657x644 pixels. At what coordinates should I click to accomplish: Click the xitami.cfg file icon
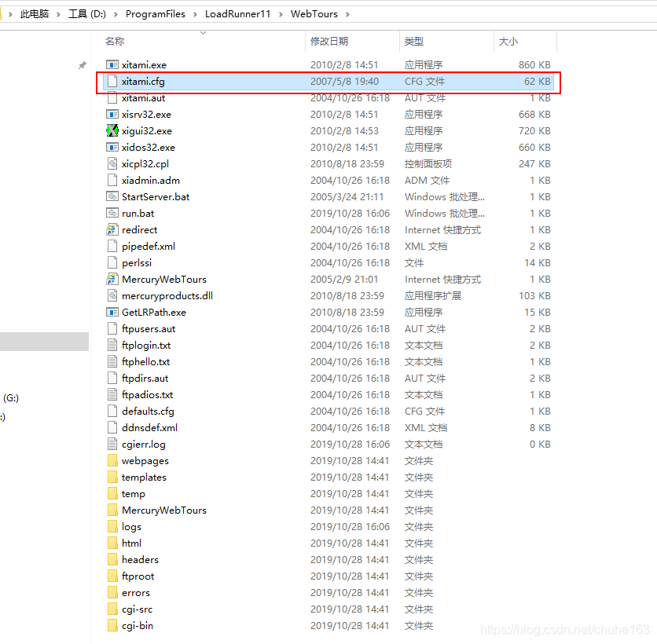coord(112,81)
